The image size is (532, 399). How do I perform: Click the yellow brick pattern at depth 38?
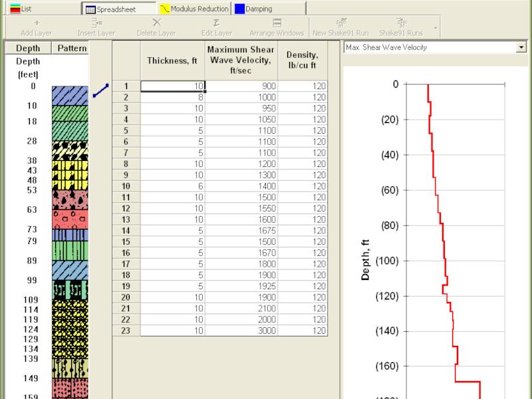coord(70,166)
